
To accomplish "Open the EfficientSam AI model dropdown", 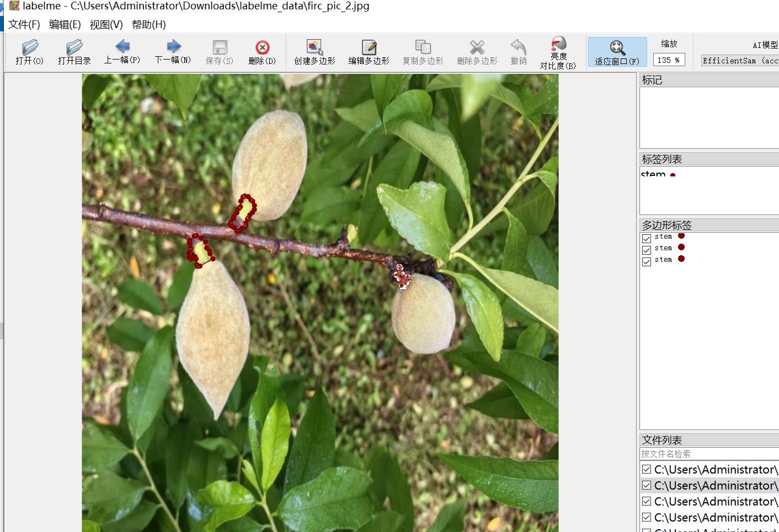I will tap(740, 61).
